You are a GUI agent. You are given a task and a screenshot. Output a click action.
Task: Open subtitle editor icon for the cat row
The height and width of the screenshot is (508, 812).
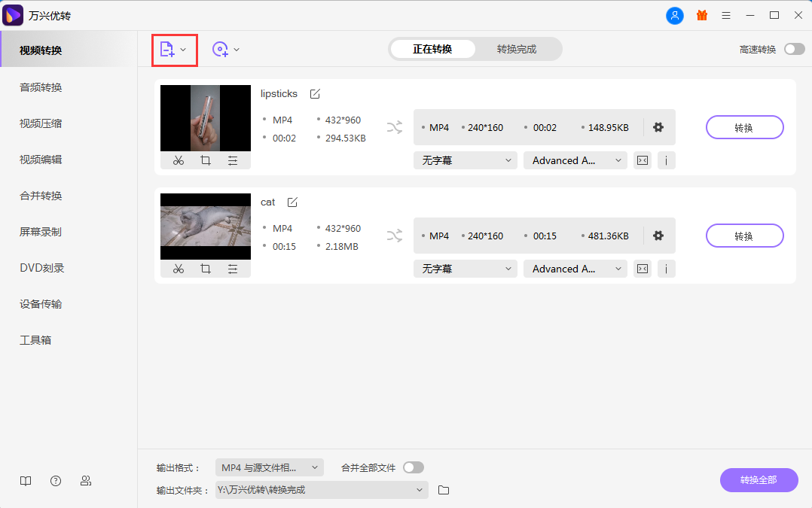click(x=642, y=269)
